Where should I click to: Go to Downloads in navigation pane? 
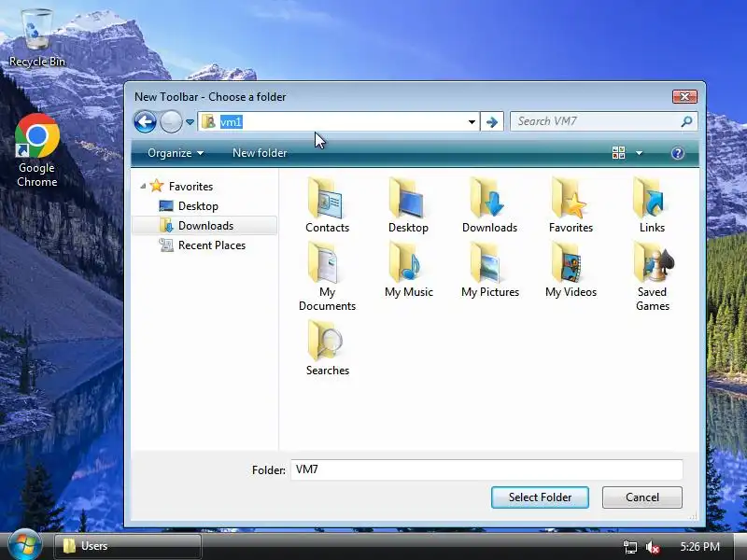(x=205, y=226)
